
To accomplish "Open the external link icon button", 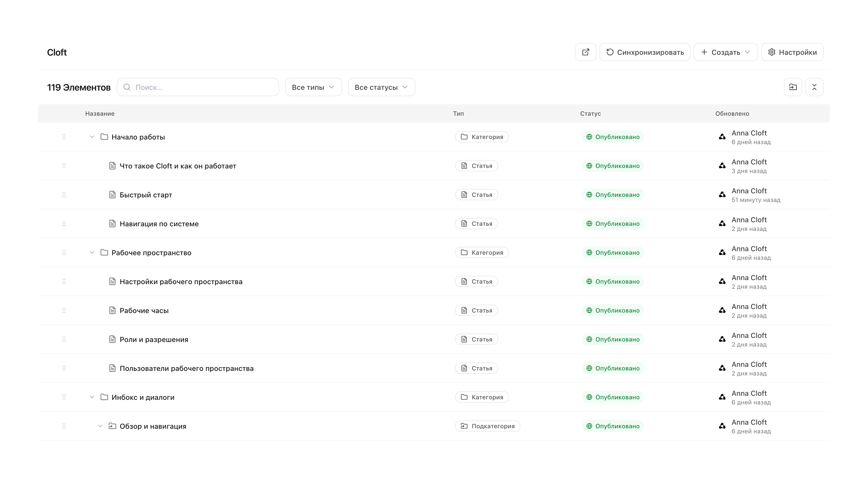I will [585, 52].
